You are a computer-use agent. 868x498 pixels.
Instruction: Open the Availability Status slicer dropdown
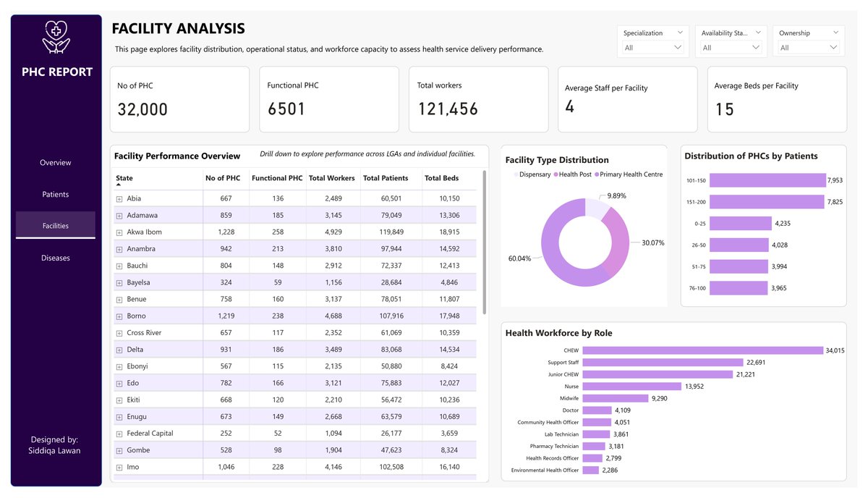pos(731,48)
